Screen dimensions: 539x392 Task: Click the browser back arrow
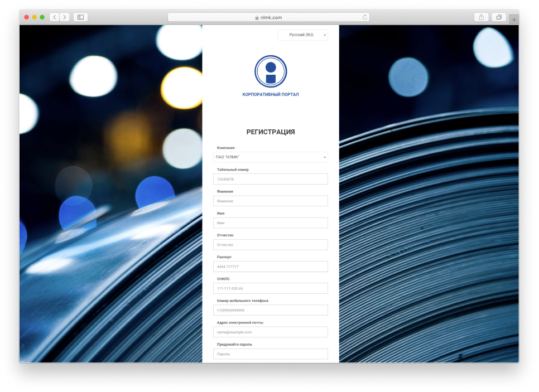pyautogui.click(x=55, y=17)
